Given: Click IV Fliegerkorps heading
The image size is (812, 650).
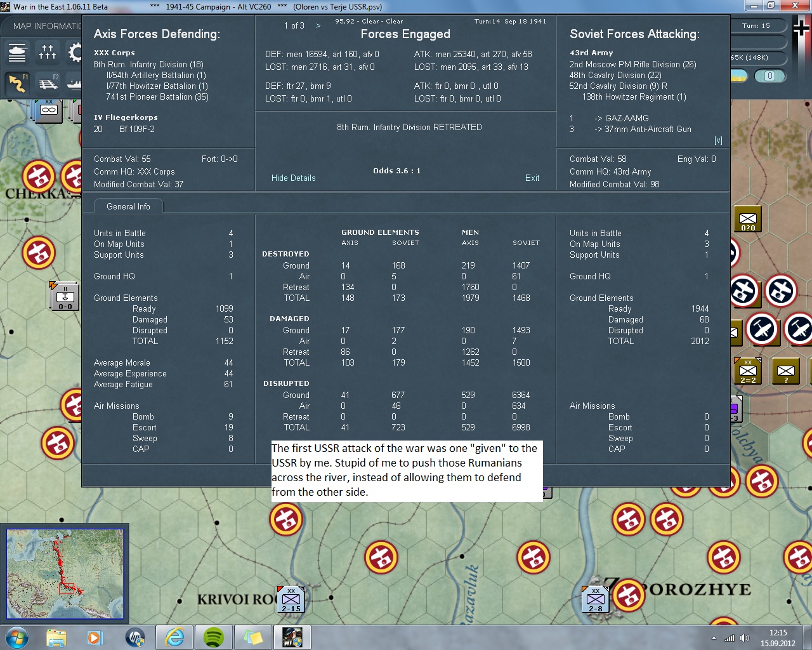Looking at the screenshot, I should (x=126, y=117).
